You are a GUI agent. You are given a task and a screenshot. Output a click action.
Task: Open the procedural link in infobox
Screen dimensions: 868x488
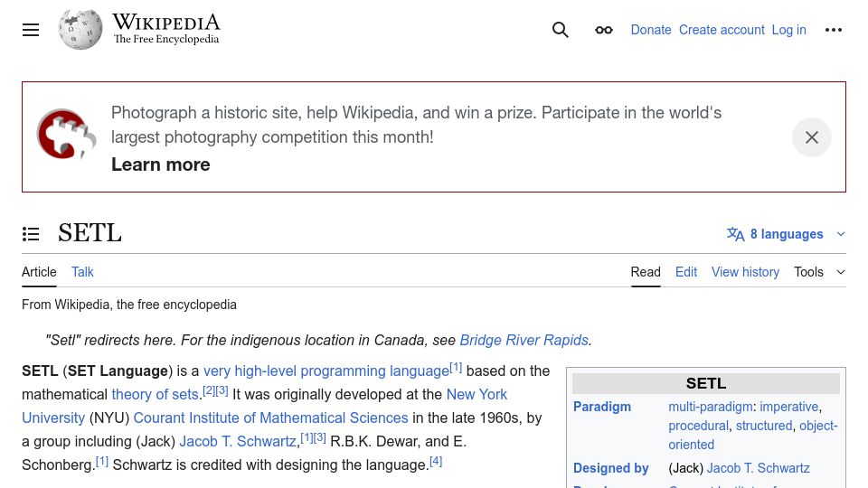click(698, 426)
